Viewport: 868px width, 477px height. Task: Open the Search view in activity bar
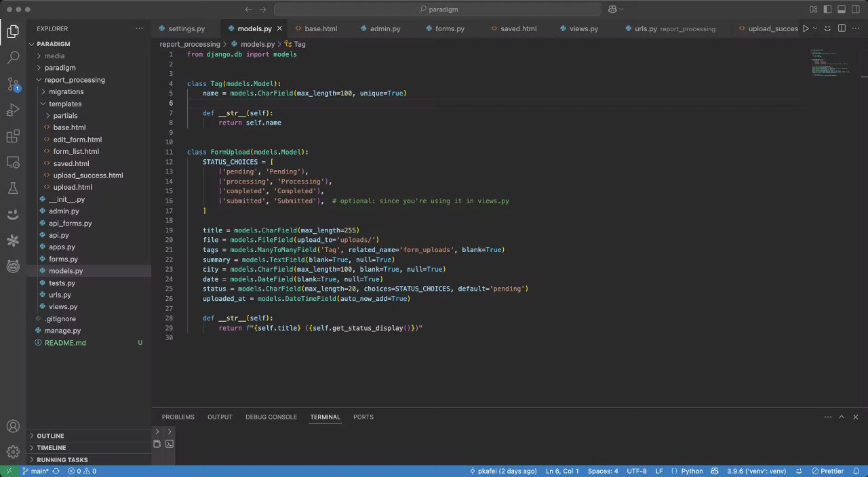point(13,58)
